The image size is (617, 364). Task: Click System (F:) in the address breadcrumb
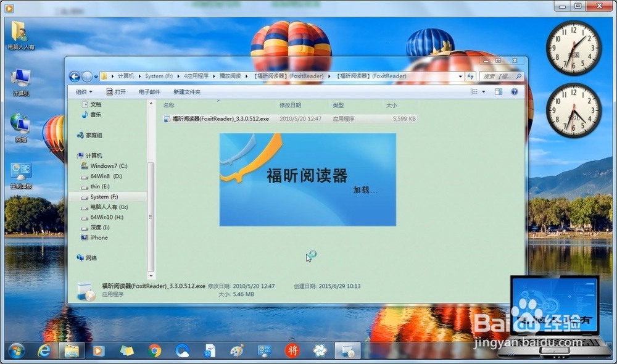159,76
